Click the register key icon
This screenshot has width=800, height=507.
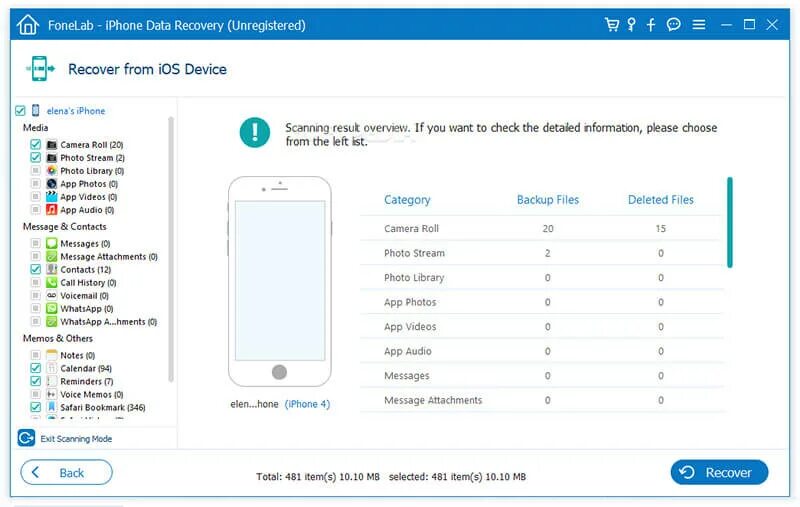pyautogui.click(x=632, y=24)
